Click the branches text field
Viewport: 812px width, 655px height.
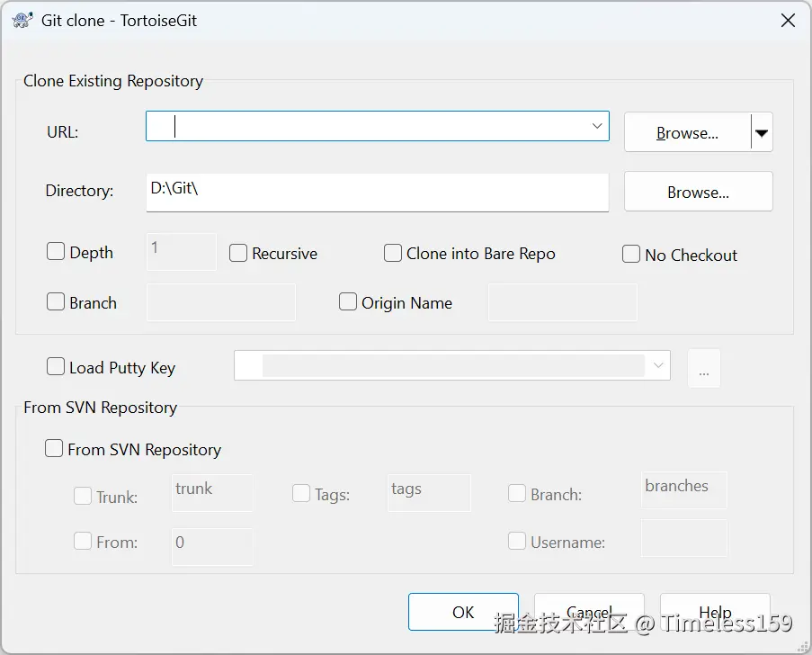click(684, 489)
